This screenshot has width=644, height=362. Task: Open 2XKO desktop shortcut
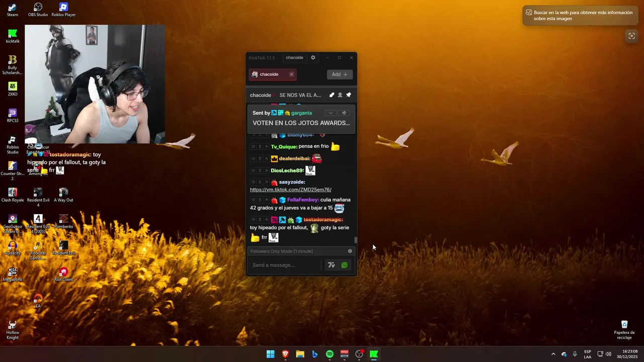(x=13, y=89)
